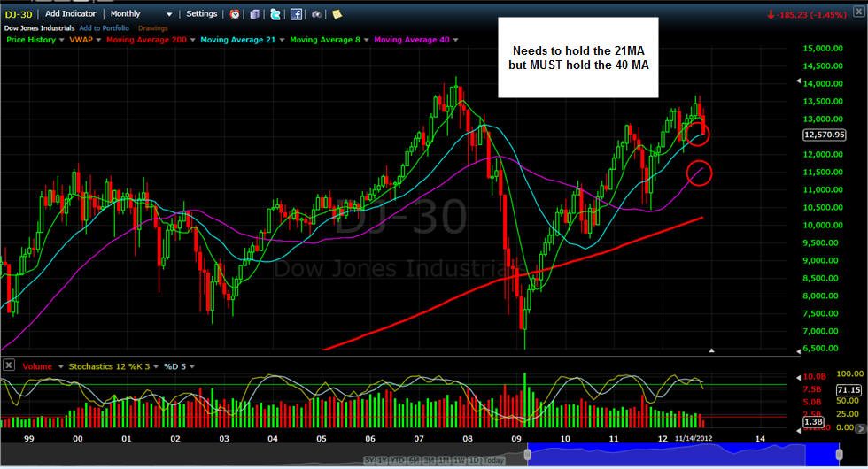Click the Price History label
868x469 pixels.
(x=31, y=40)
